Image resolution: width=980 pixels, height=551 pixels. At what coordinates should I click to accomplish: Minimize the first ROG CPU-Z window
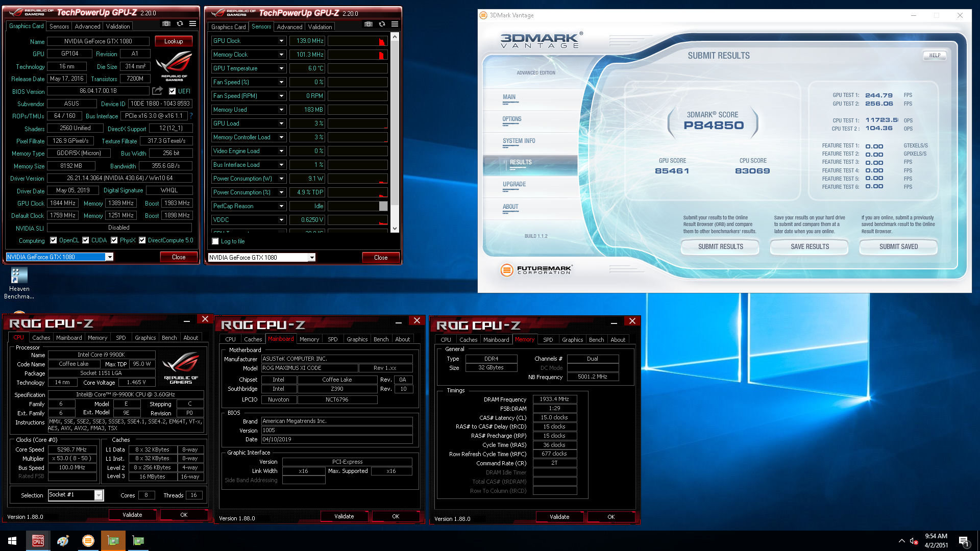[187, 320]
